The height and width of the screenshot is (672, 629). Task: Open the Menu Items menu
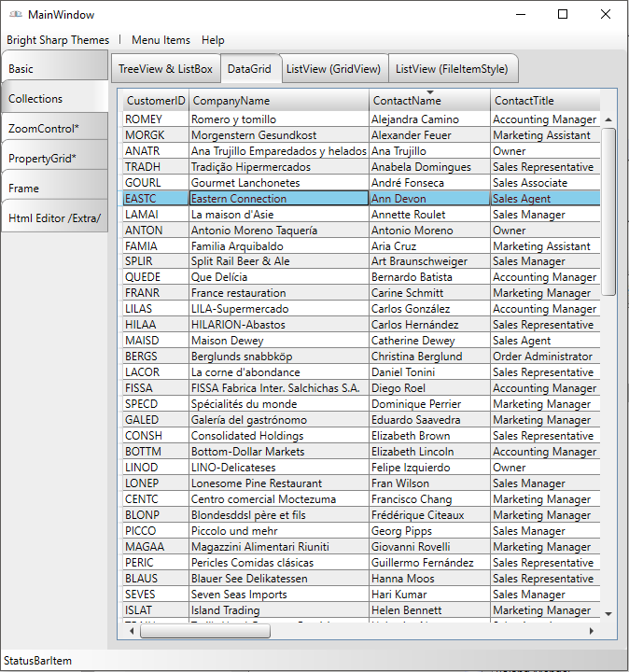161,40
